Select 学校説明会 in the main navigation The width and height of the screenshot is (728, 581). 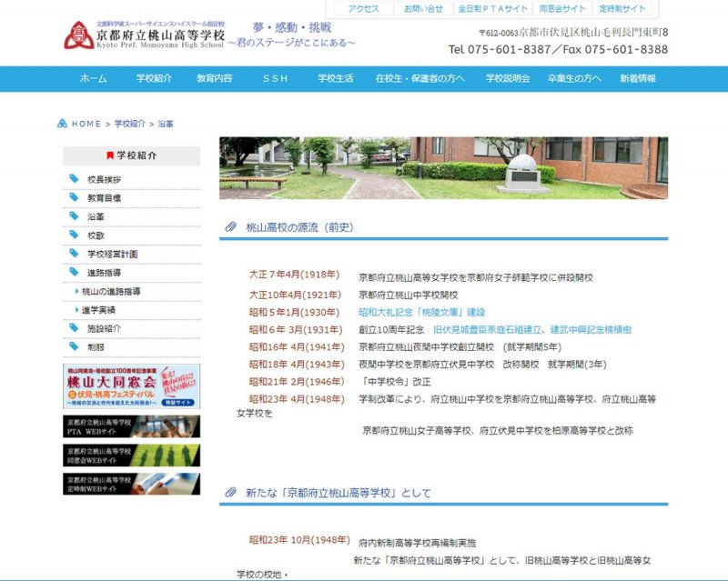coord(508,79)
